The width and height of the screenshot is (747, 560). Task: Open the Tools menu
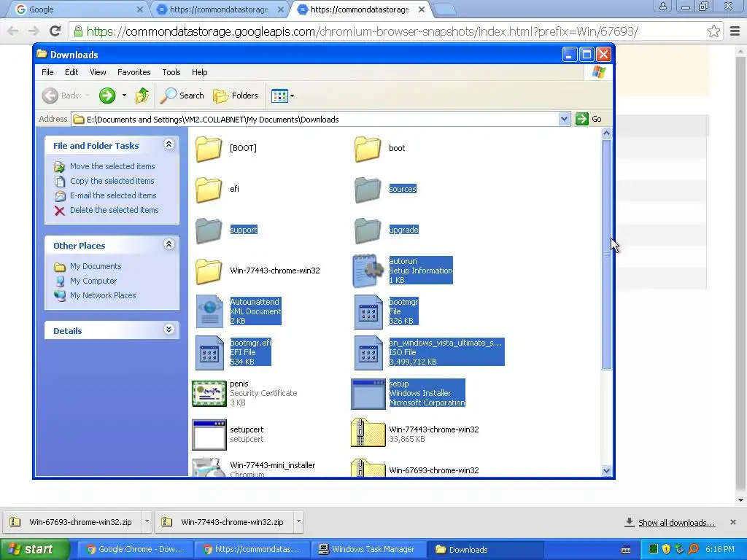171,72
